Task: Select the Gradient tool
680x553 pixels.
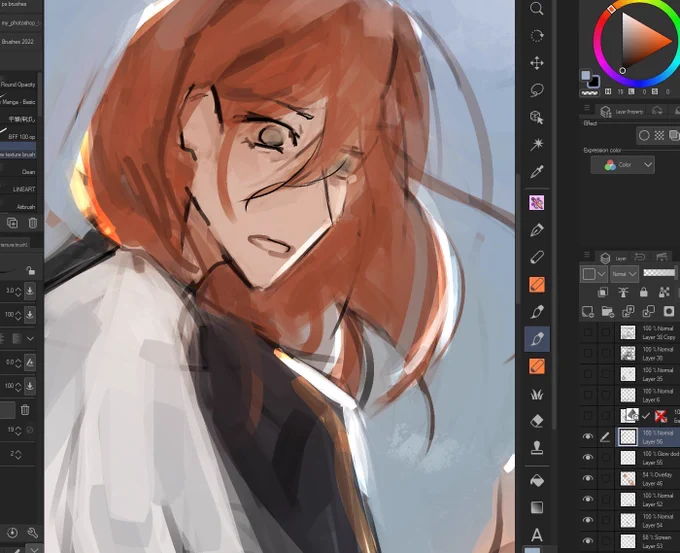Action: (537, 507)
